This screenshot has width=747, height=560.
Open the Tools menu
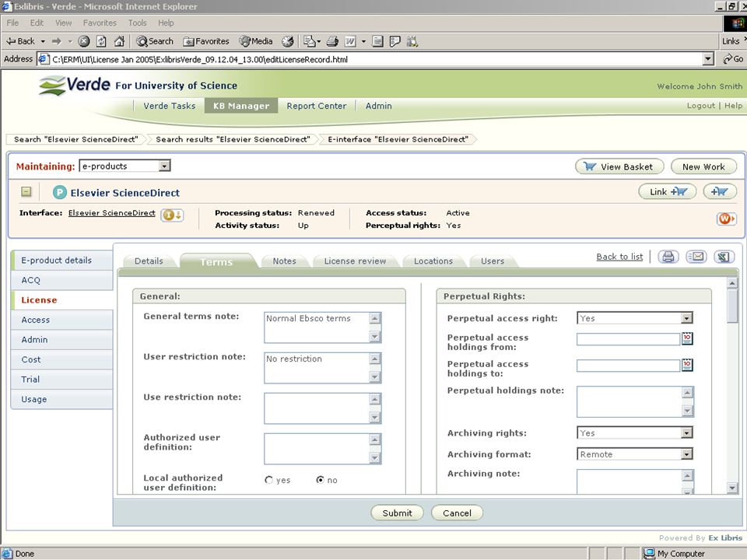137,23
